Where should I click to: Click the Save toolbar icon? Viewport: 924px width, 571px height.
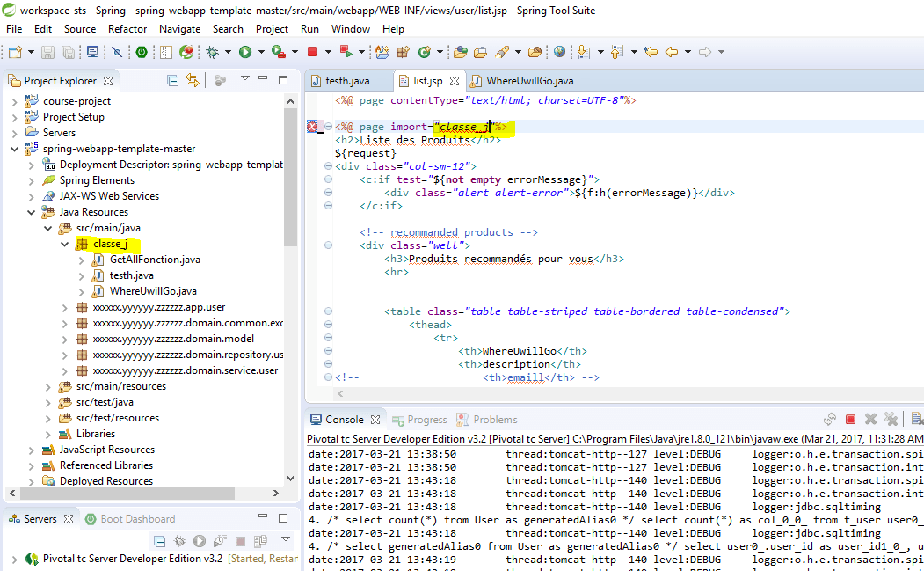pyautogui.click(x=47, y=52)
